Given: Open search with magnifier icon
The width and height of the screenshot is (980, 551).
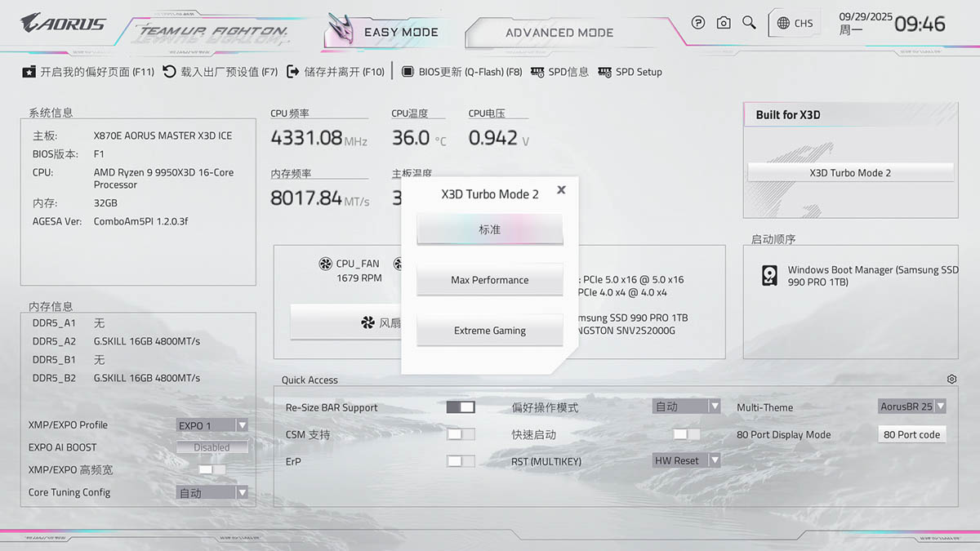Looking at the screenshot, I should [x=749, y=23].
